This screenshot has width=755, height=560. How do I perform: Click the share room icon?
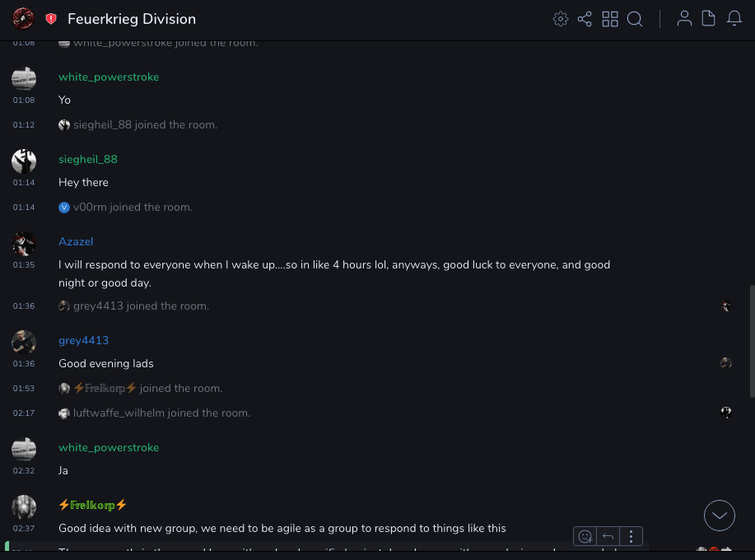tap(585, 19)
